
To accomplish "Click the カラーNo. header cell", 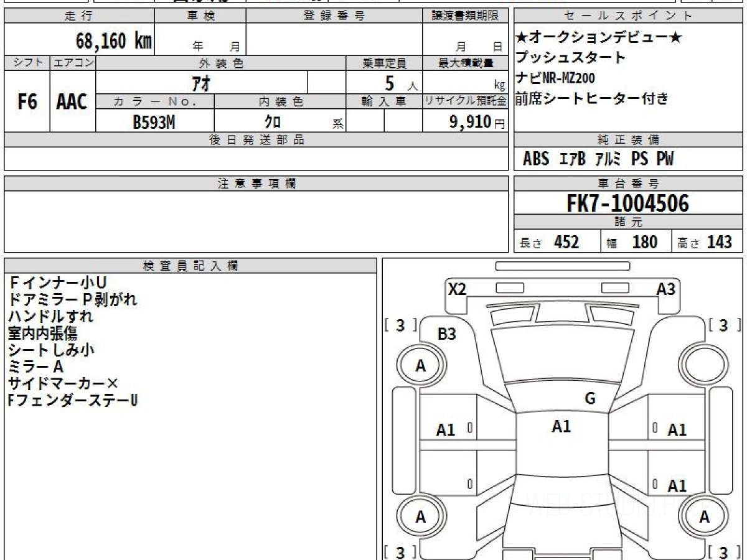I will point(155,101).
